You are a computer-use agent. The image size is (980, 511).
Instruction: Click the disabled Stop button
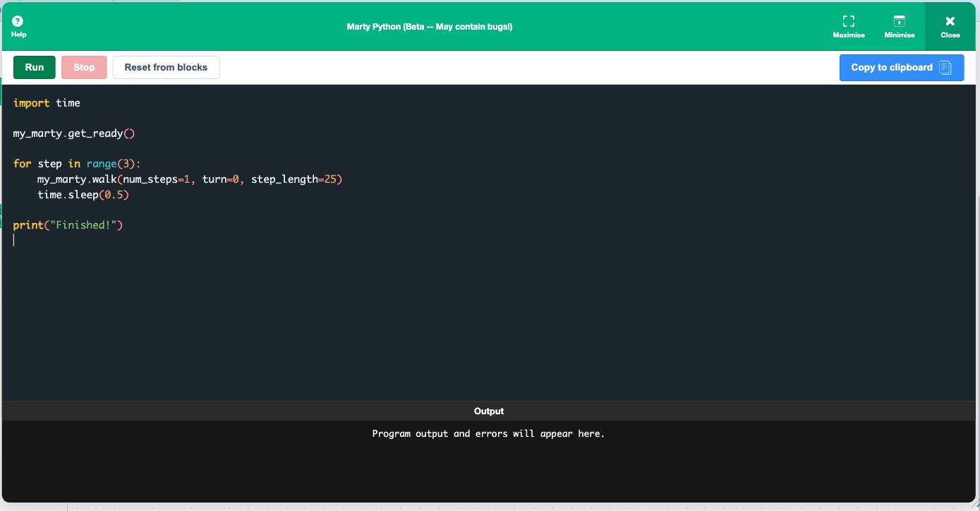pos(84,67)
